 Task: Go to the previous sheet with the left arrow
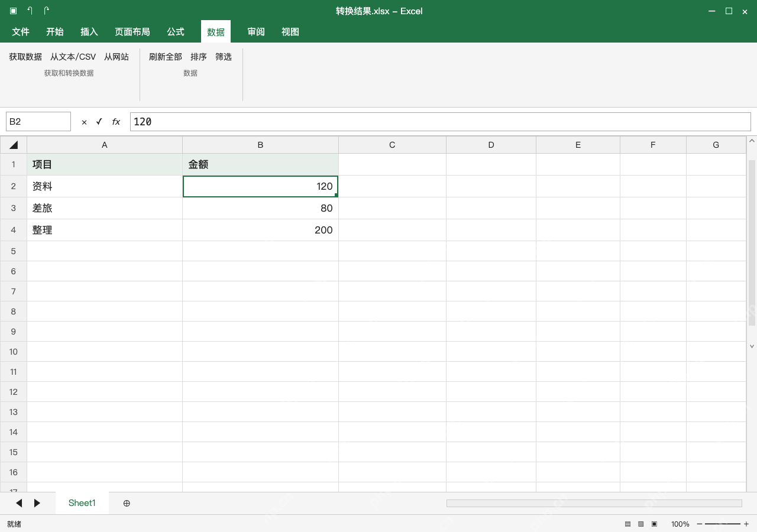(19, 503)
